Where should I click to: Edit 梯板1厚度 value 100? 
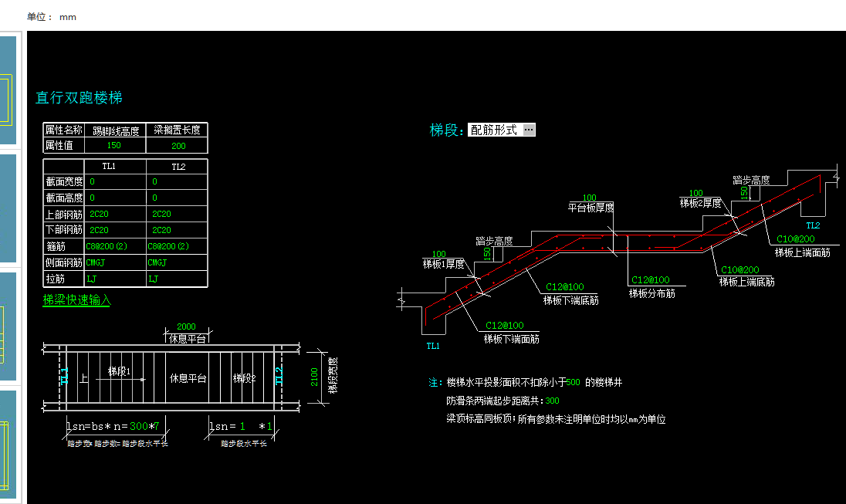(x=438, y=254)
